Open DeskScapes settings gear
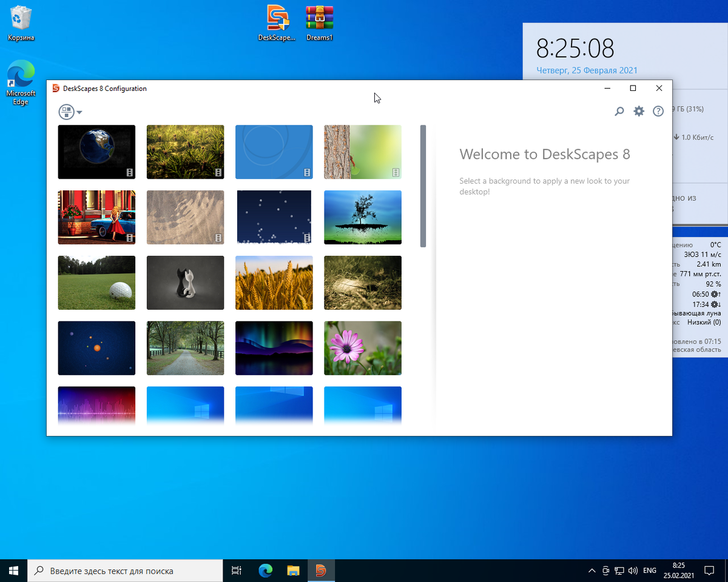 point(639,112)
